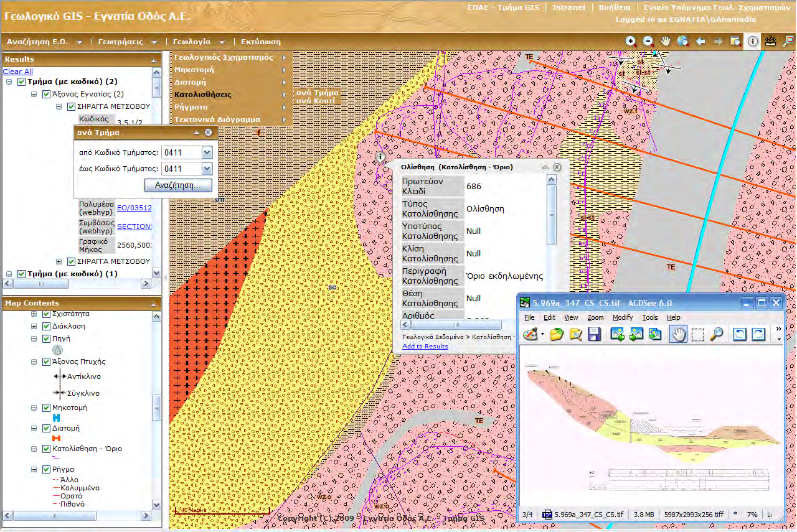797x532 pixels.
Task: Select the zoom in map tool
Action: 631,41
